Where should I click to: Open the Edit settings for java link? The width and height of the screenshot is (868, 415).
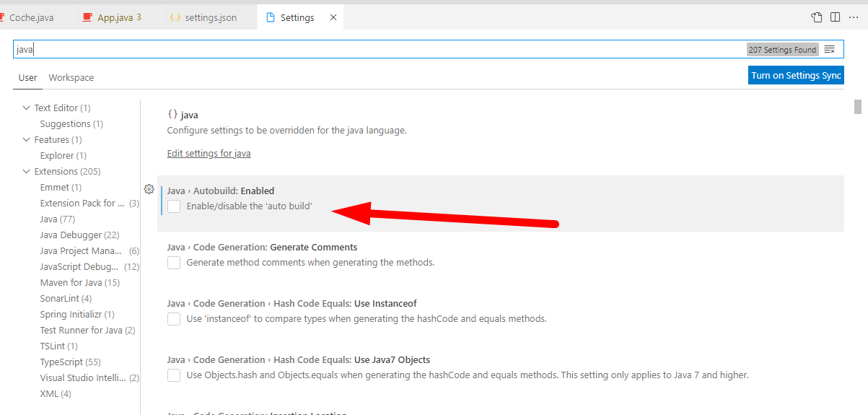pos(209,154)
